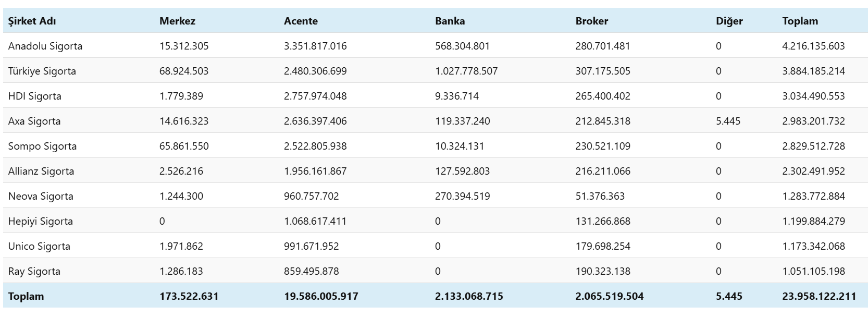This screenshot has height=318, width=868.
Task: Click grand total 23.958.122.211
Action: point(819,296)
